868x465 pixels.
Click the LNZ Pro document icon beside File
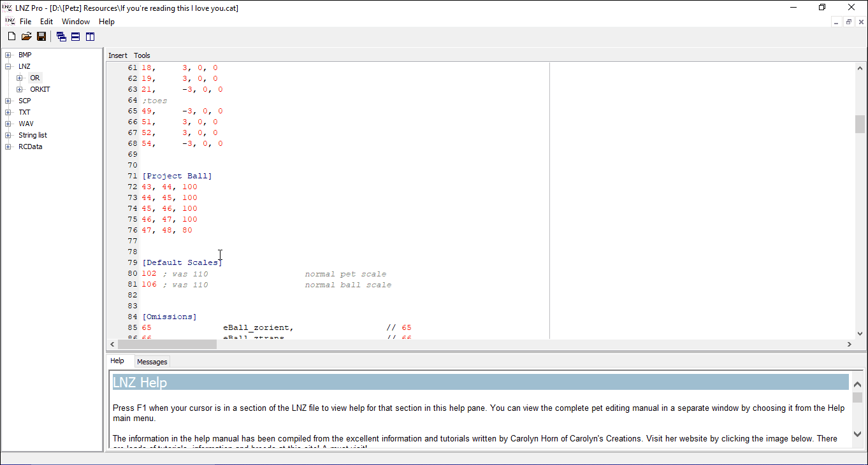(10, 21)
